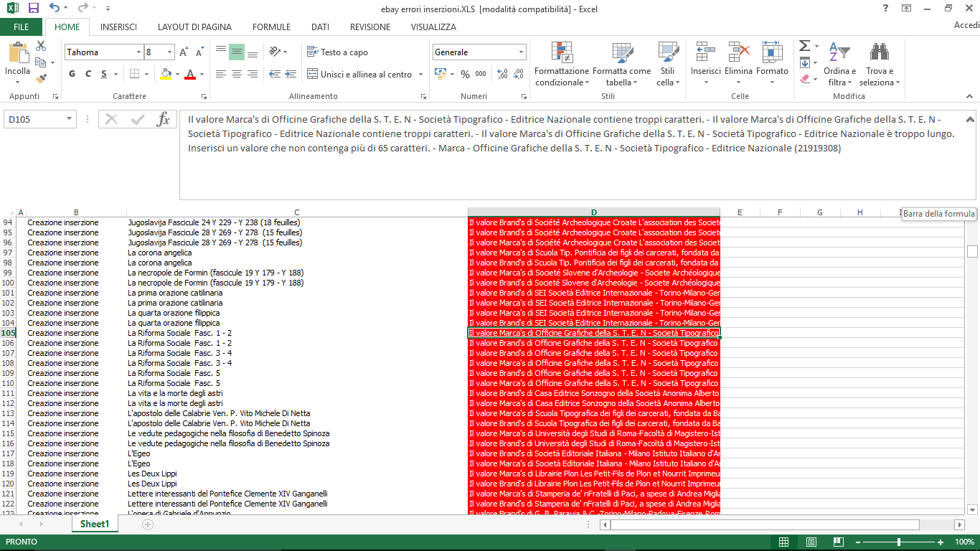Apply thousands separator style

coord(481,74)
